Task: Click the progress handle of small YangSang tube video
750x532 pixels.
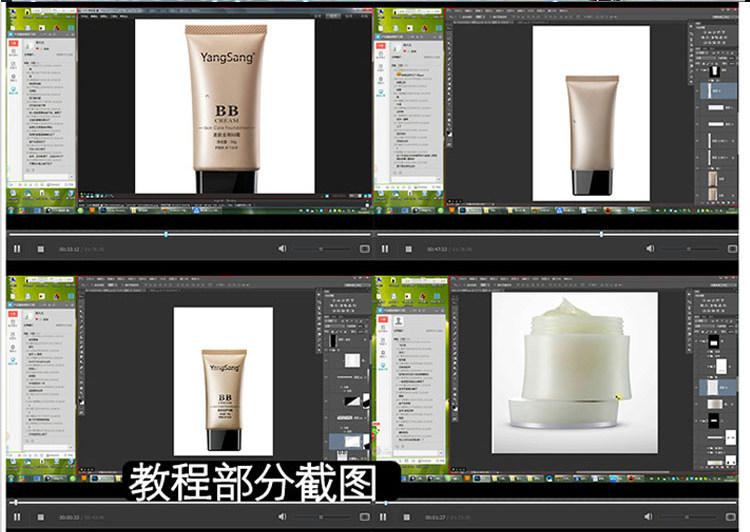Action: click(16, 502)
